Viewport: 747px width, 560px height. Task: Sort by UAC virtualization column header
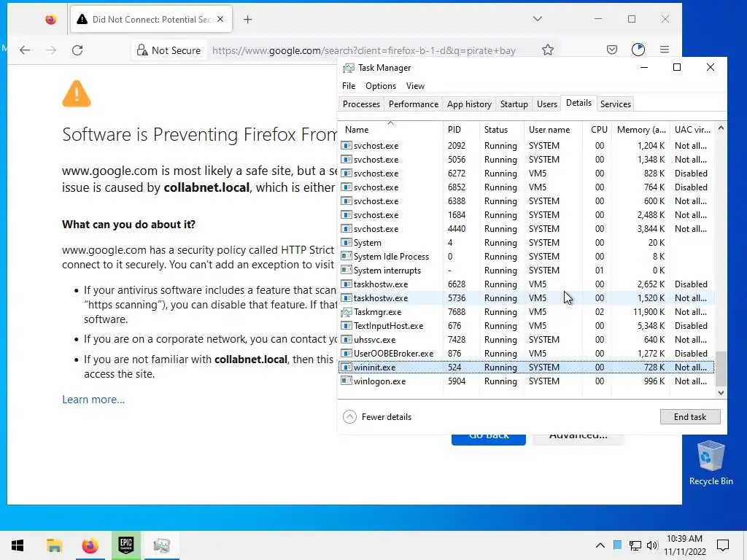692,130
